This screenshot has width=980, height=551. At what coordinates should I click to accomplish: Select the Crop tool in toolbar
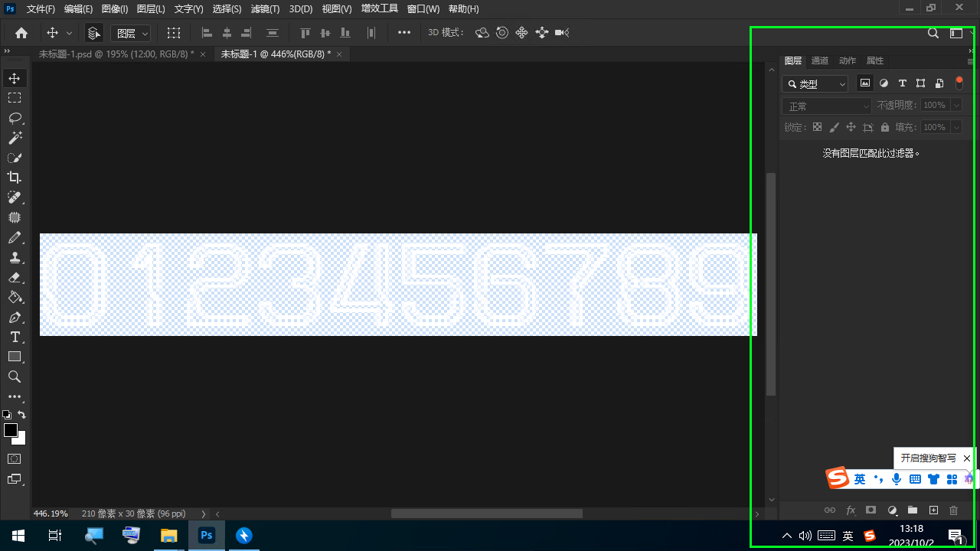point(15,178)
